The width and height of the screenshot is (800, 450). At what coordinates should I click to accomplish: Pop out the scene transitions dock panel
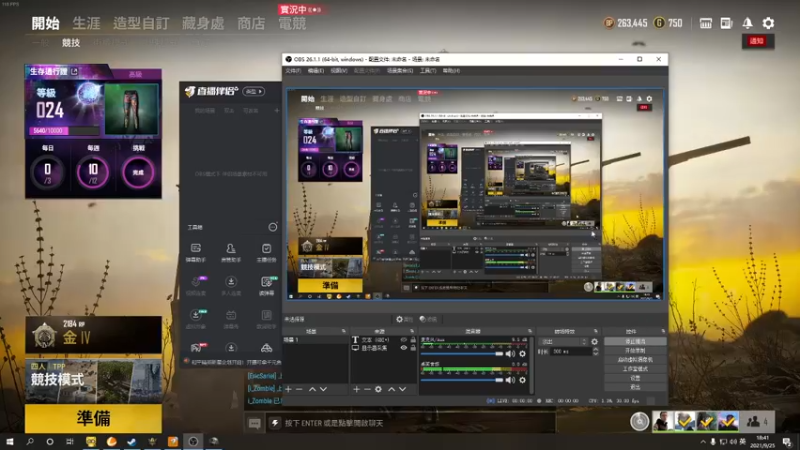coord(595,332)
